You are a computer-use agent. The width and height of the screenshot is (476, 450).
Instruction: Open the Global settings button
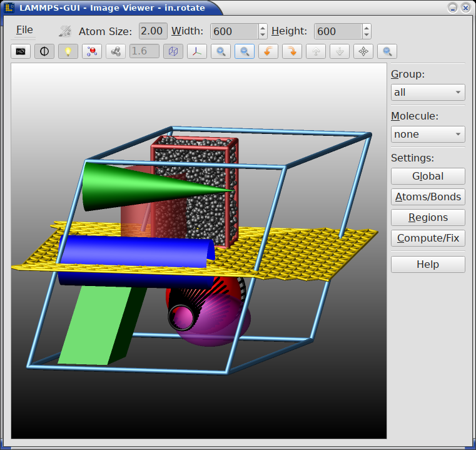(x=428, y=176)
